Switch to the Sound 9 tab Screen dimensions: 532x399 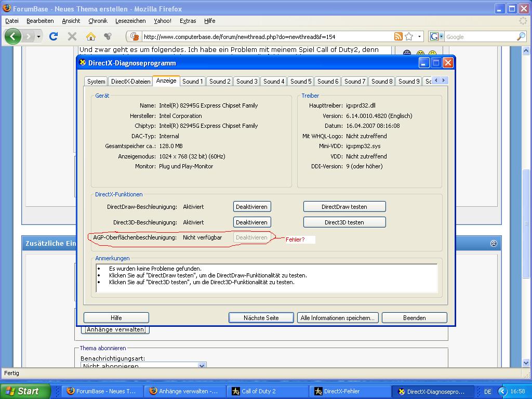click(409, 82)
